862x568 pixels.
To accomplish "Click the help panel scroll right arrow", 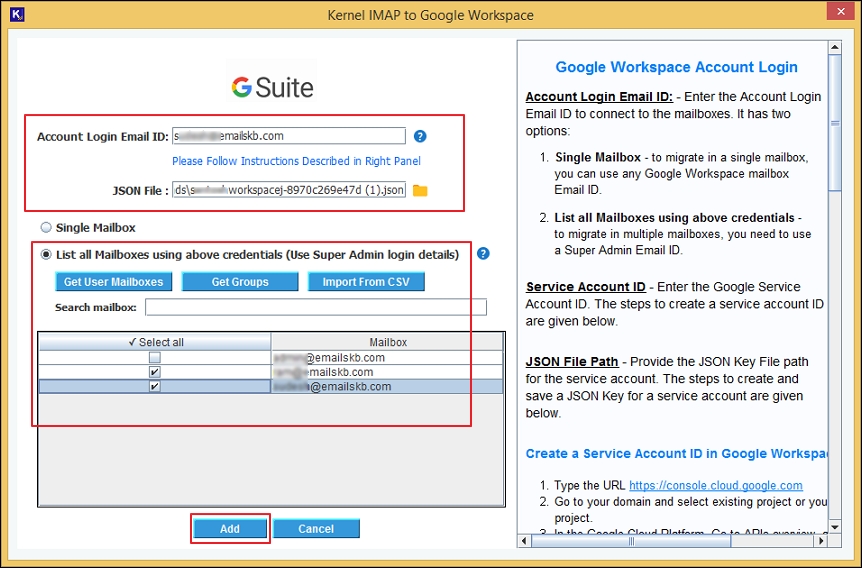I will (821, 541).
